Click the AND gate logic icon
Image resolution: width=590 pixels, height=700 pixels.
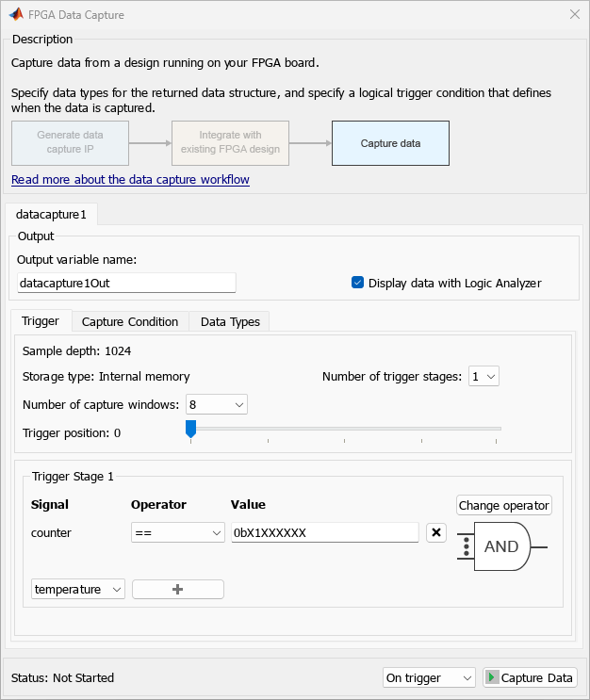(500, 546)
